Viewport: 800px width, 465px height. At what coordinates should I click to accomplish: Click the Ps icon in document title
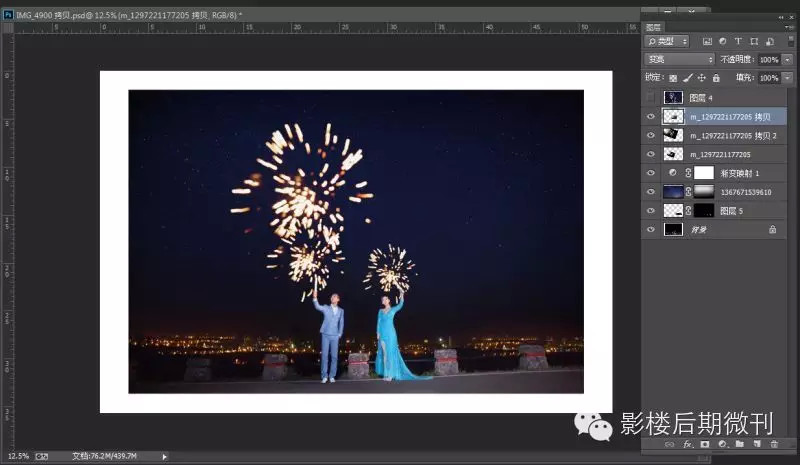click(8, 15)
